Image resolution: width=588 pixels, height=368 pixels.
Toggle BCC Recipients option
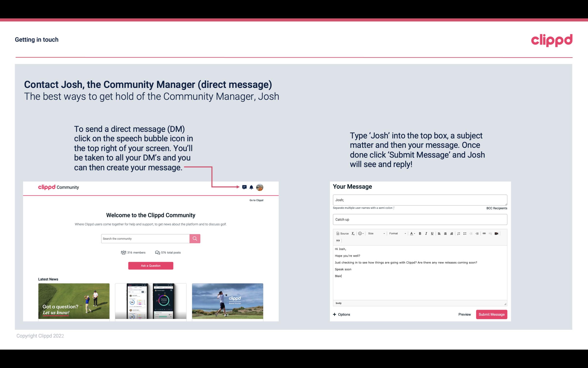[x=496, y=208]
